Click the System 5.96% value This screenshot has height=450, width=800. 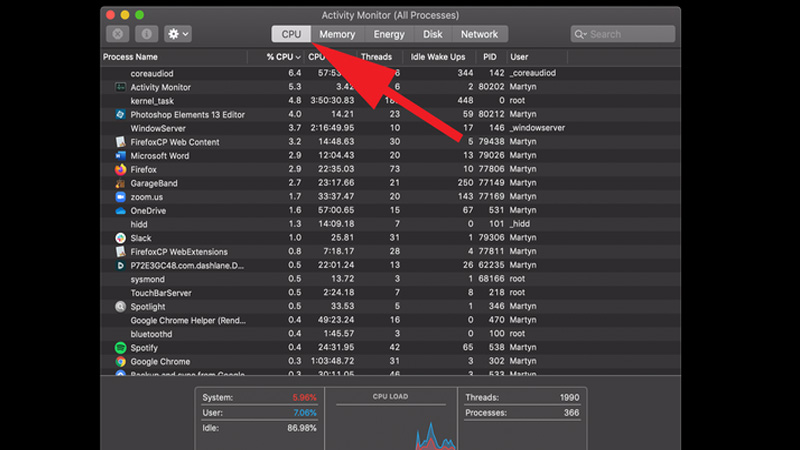point(305,397)
